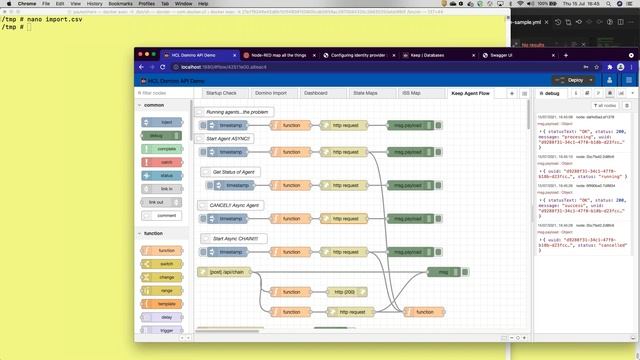The height and width of the screenshot is (360, 640).
Task: Pick the debug node in the palette
Action: click(161, 136)
